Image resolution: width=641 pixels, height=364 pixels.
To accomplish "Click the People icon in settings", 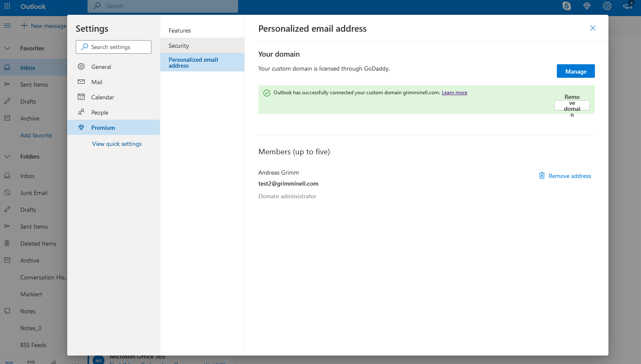I will pos(81,112).
